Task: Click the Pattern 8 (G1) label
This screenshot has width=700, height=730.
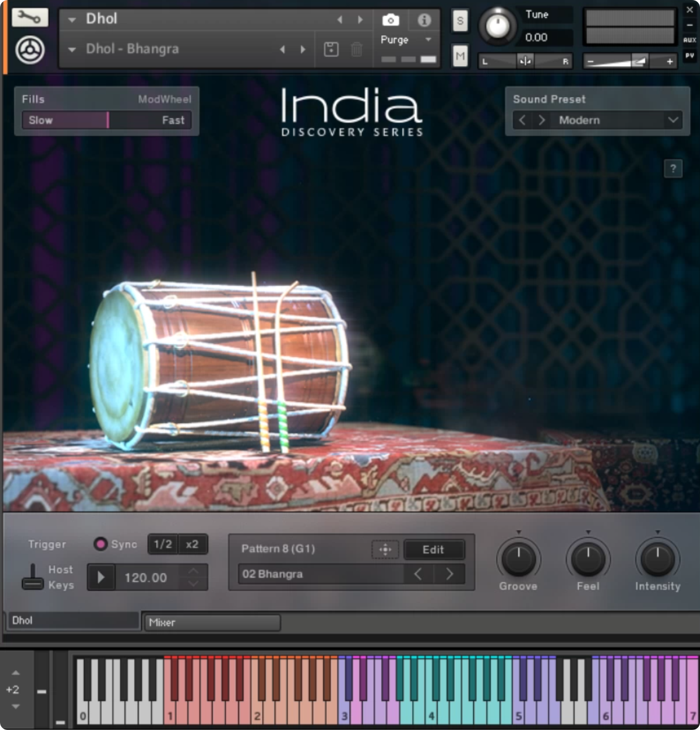Action: point(278,549)
